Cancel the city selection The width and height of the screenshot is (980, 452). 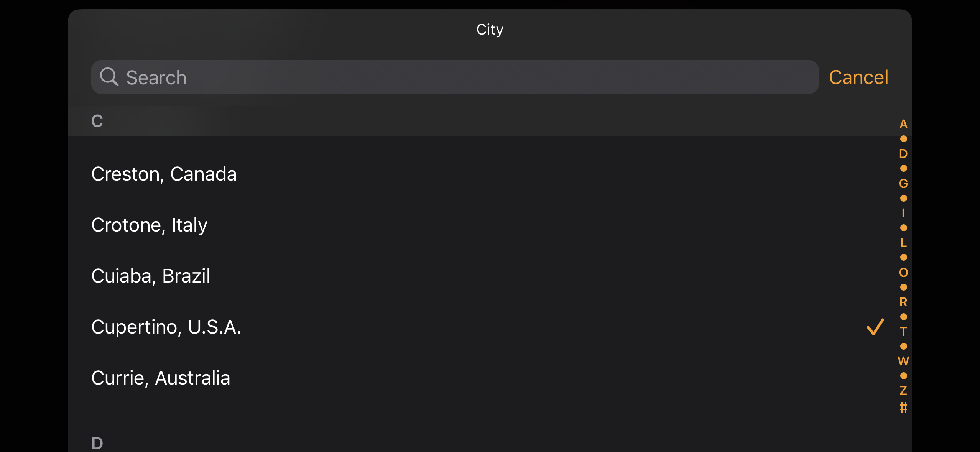tap(858, 77)
